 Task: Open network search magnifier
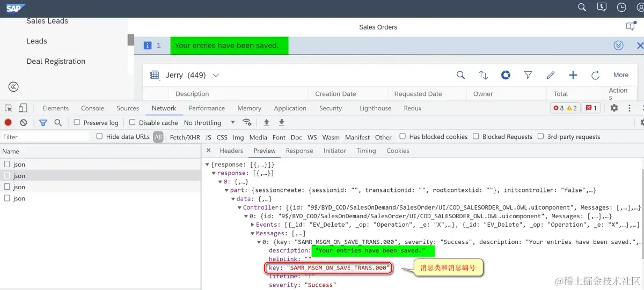pos(58,123)
